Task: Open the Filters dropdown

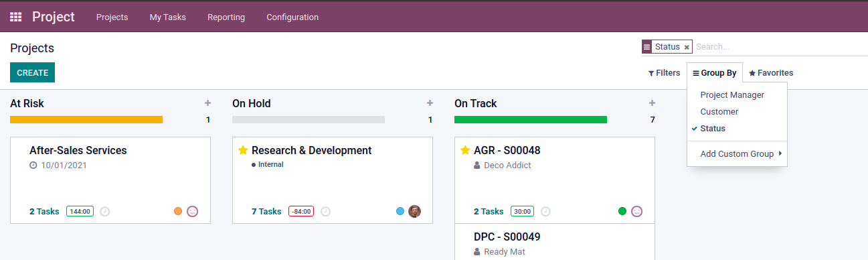Action: coord(664,73)
